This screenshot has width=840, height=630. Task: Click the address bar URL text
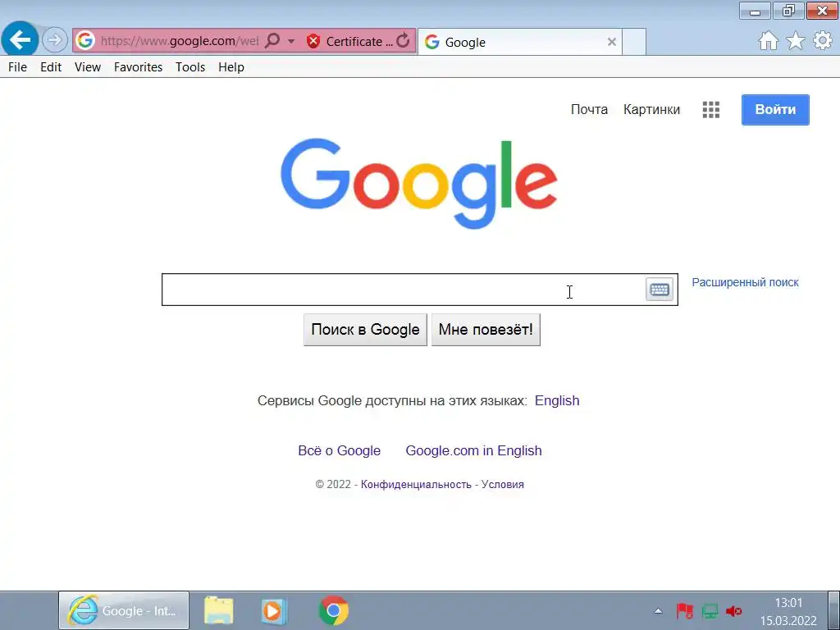[179, 41]
